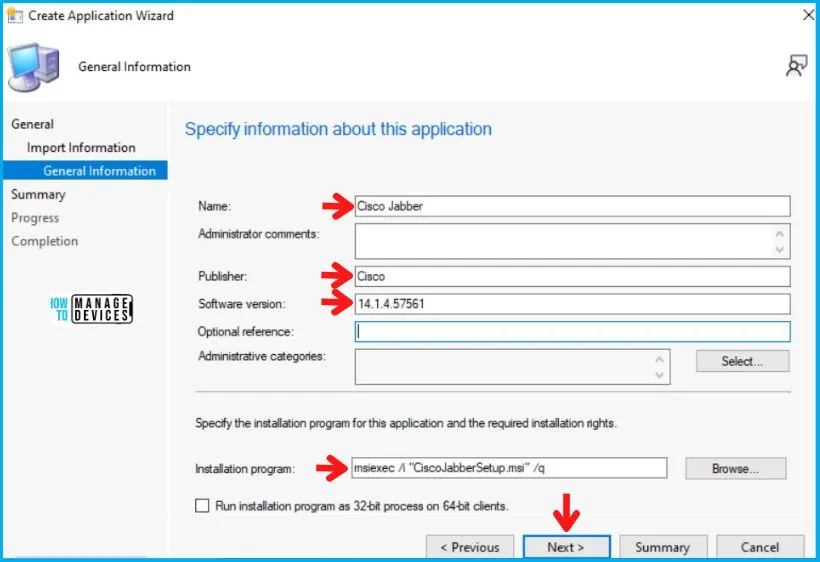Select General Information step in sidebar
Screen dimensions: 820x562
[x=85, y=170]
